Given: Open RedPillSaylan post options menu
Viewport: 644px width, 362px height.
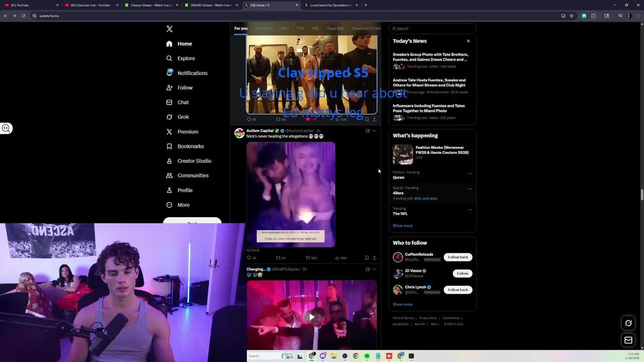Looking at the screenshot, I should point(374,269).
